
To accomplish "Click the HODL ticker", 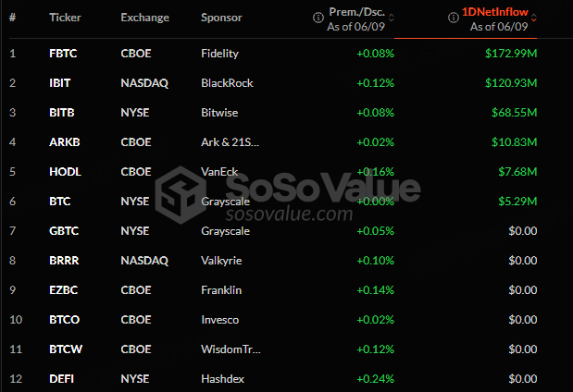I will [x=64, y=172].
